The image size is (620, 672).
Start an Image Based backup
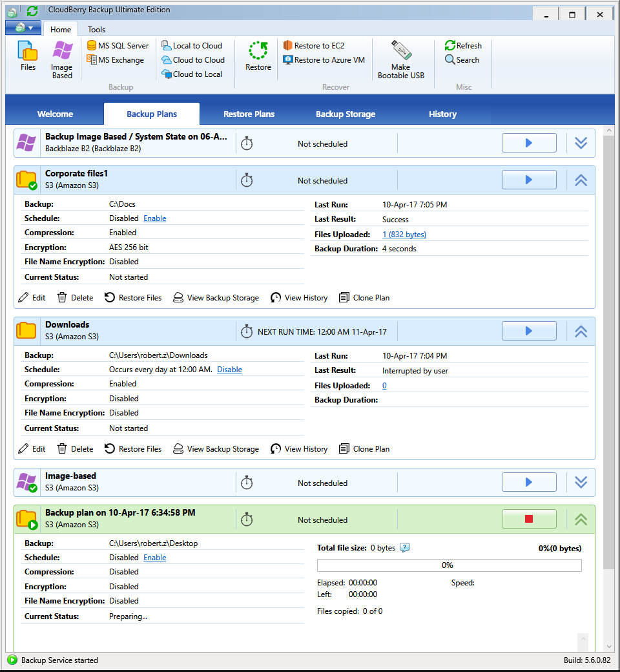coord(62,59)
